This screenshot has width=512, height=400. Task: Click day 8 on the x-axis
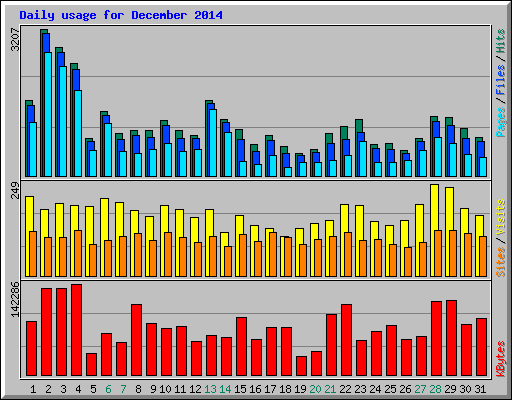pos(138,389)
